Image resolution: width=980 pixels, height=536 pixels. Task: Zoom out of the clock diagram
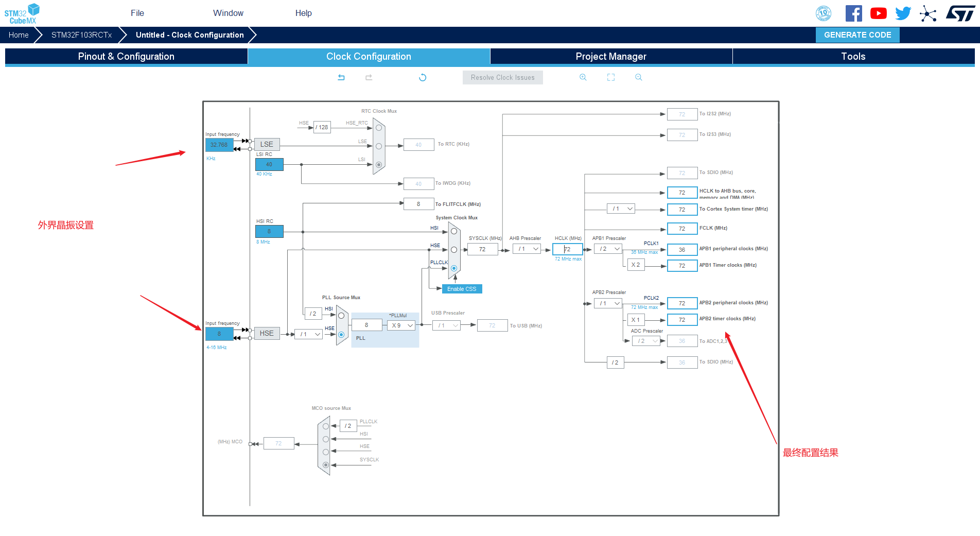(639, 77)
